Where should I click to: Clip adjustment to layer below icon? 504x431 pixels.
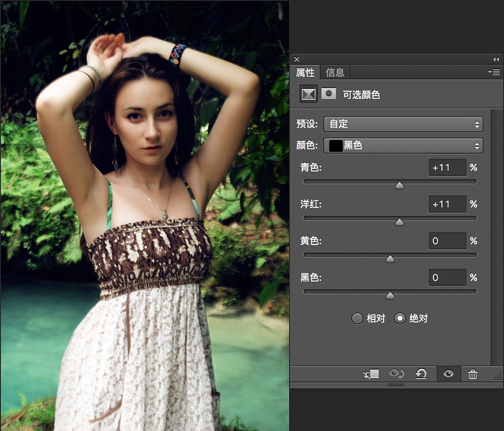(x=371, y=374)
